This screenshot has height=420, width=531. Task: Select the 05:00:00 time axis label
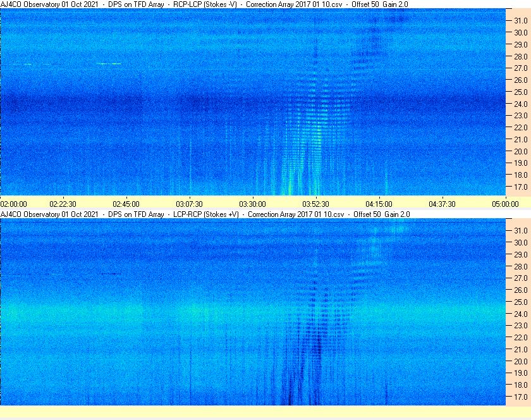(505, 204)
